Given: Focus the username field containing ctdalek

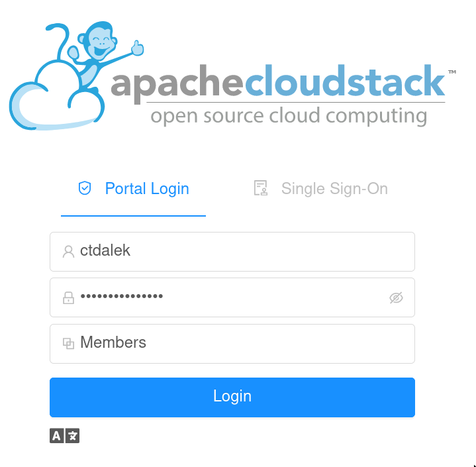Looking at the screenshot, I should pyautogui.click(x=232, y=252).
